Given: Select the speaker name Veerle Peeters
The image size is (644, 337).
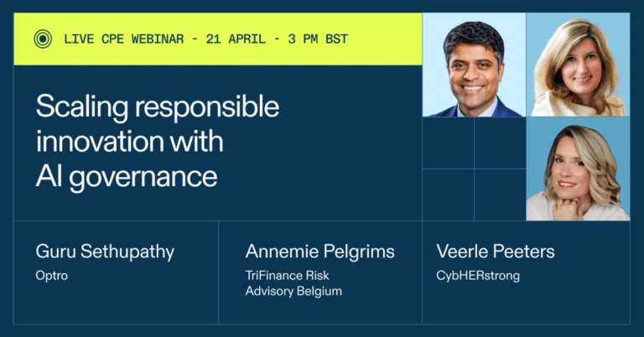Looking at the screenshot, I should (x=496, y=251).
